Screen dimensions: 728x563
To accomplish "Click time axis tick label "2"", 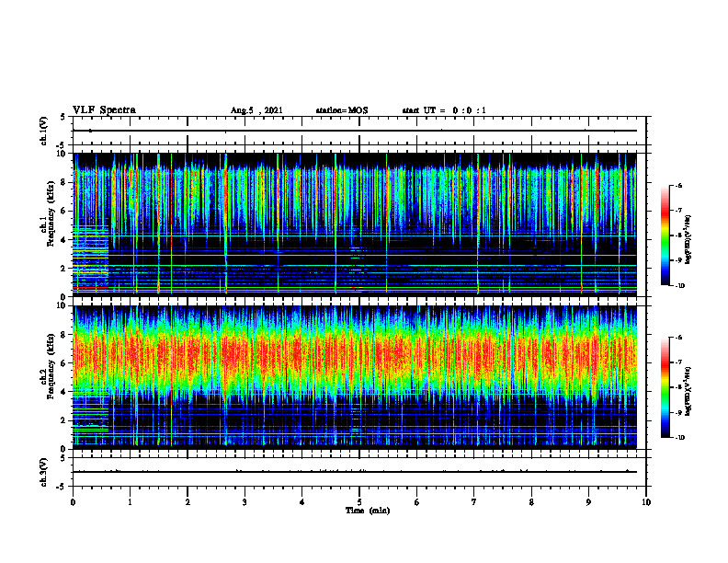I will pos(188,502).
